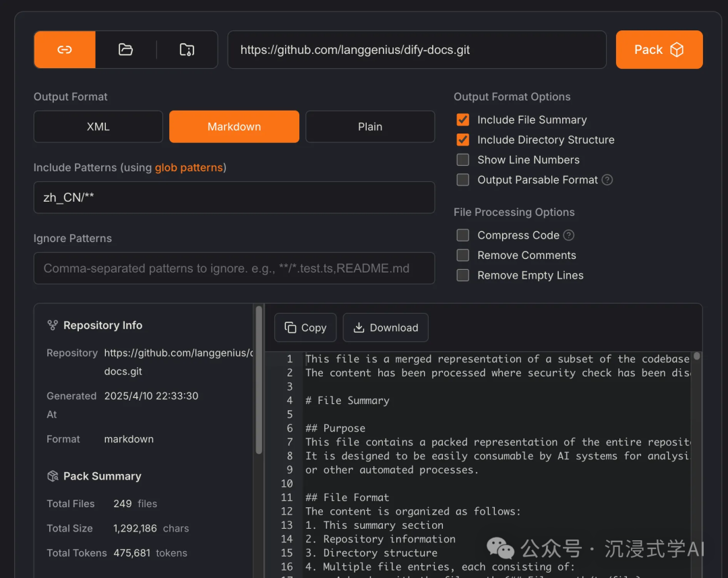Click the help icon beside Compress Code
The image size is (728, 578).
[x=569, y=235]
